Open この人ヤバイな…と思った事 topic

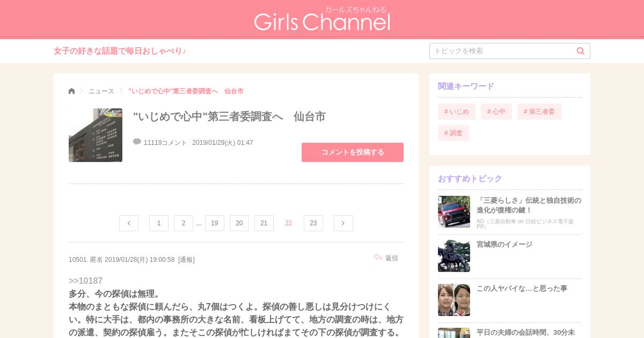522,289
